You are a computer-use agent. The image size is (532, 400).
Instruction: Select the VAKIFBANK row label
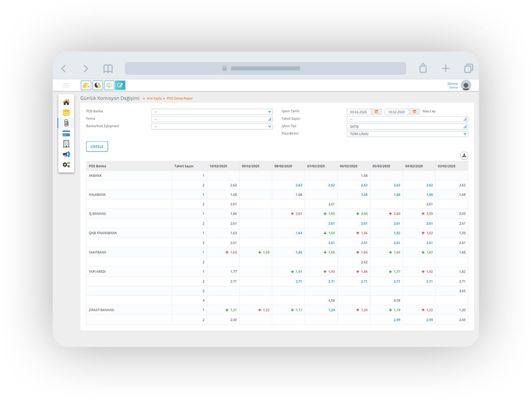coord(98,252)
